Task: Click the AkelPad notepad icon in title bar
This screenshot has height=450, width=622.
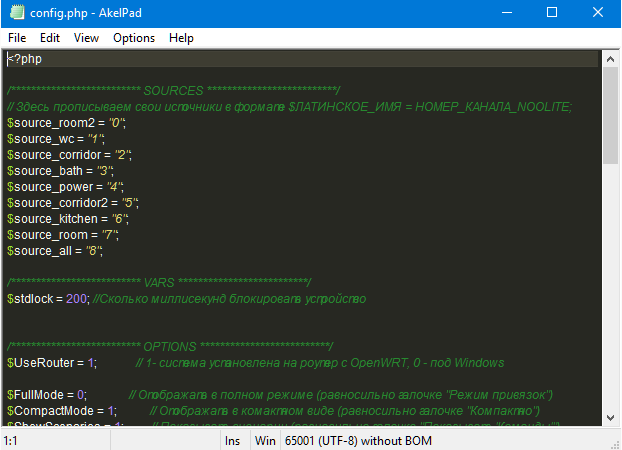Action: click(17, 12)
